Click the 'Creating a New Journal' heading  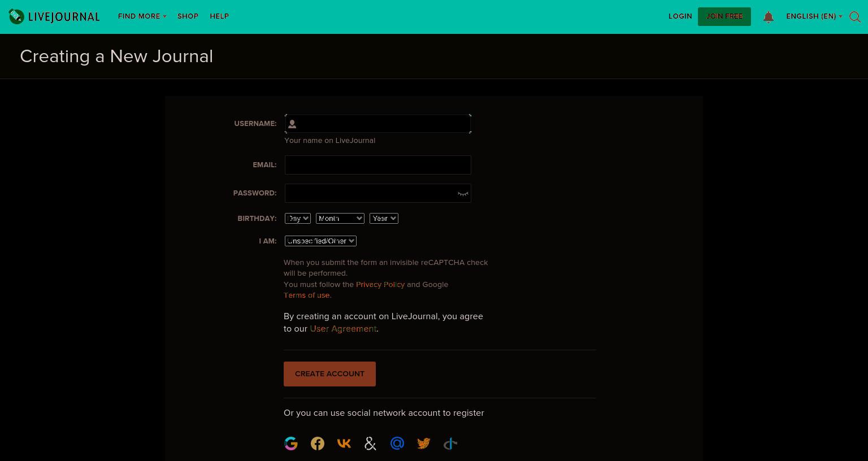pyautogui.click(x=116, y=56)
